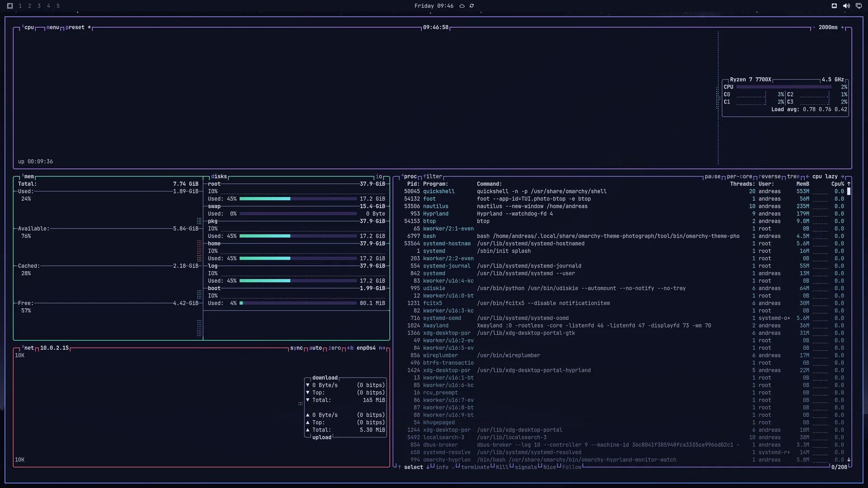This screenshot has height=488, width=868.
Task: Toggle reverse sorting in proc panel
Action: (x=769, y=177)
